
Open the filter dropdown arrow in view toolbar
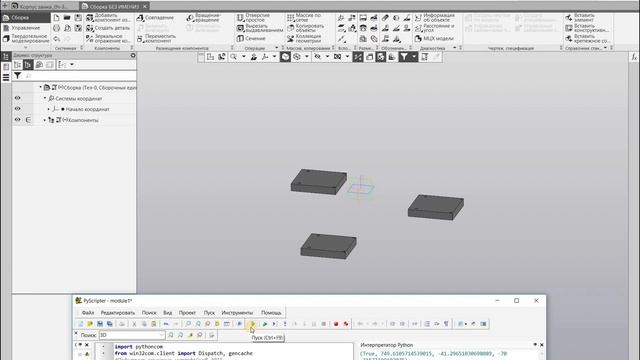tap(413, 57)
